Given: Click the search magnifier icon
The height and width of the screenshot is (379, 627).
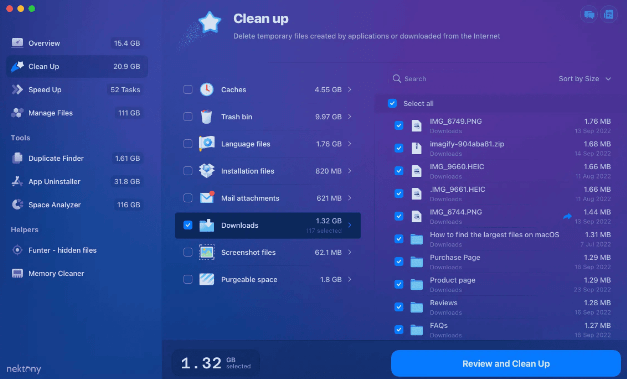Looking at the screenshot, I should click(x=397, y=78).
